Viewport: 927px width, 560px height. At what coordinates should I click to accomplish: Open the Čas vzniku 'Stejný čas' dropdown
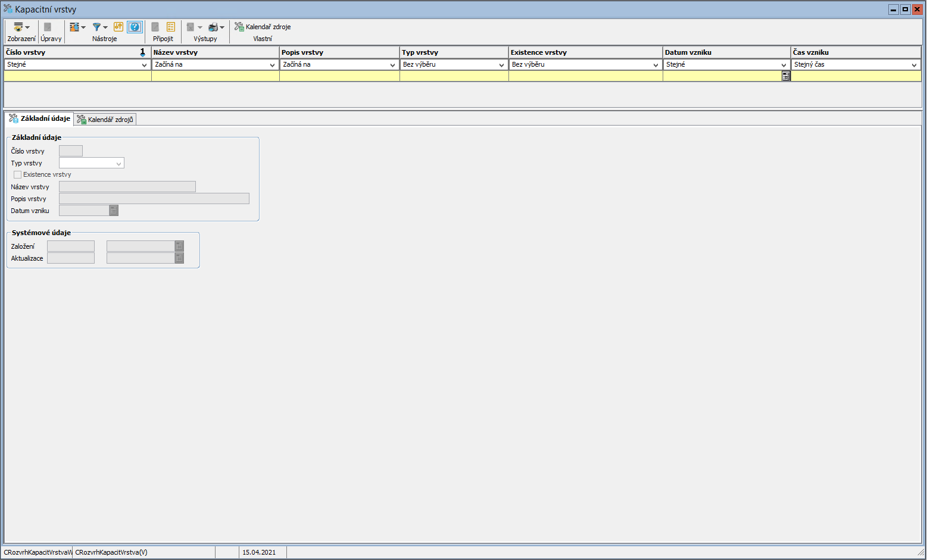[914, 65]
